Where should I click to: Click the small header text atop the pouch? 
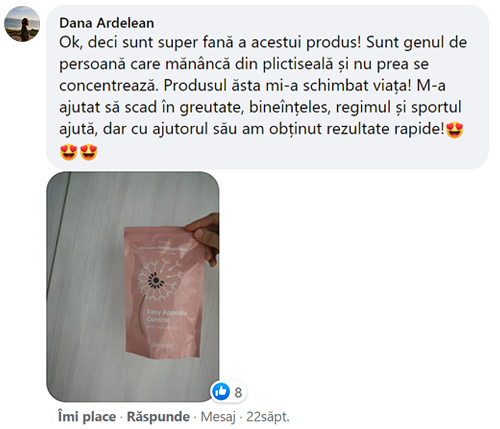pyautogui.click(x=163, y=248)
